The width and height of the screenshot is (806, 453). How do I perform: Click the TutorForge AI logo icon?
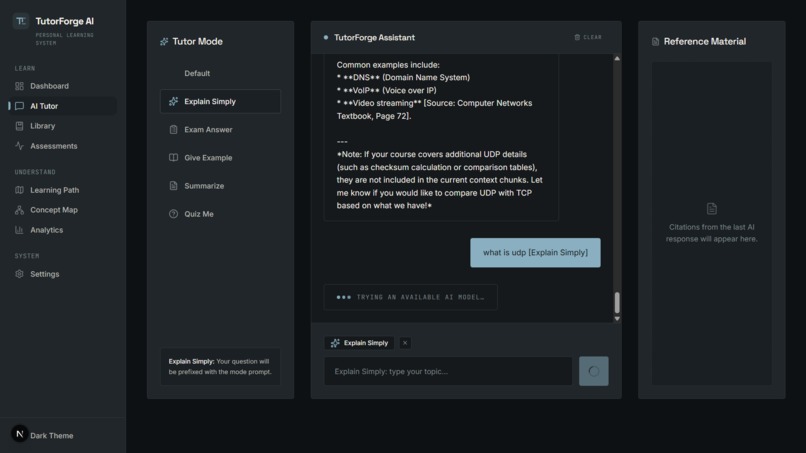tap(21, 21)
